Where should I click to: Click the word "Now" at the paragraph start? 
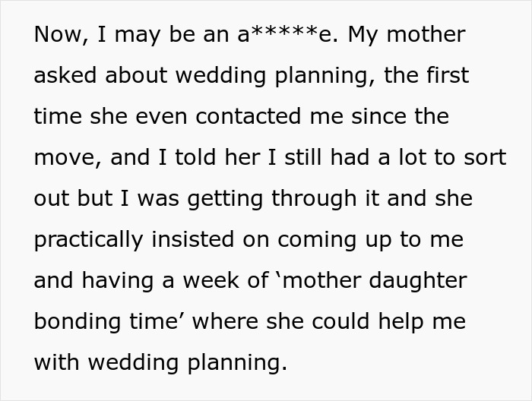(x=56, y=35)
